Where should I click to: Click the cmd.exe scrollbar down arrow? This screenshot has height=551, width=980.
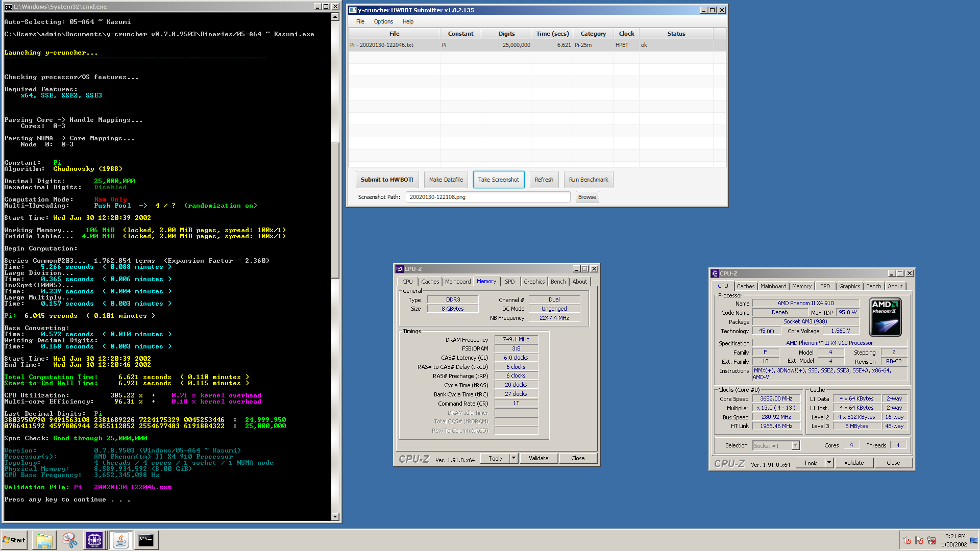(335, 517)
